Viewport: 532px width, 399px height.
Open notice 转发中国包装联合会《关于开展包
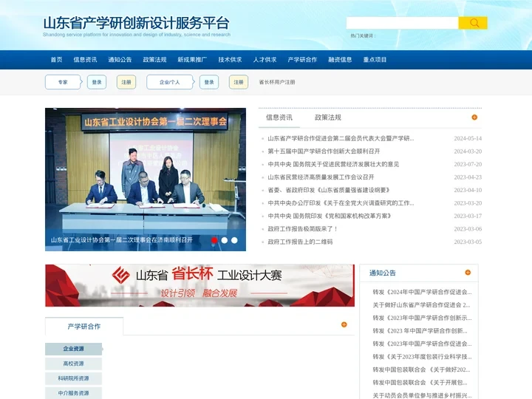pos(420,383)
